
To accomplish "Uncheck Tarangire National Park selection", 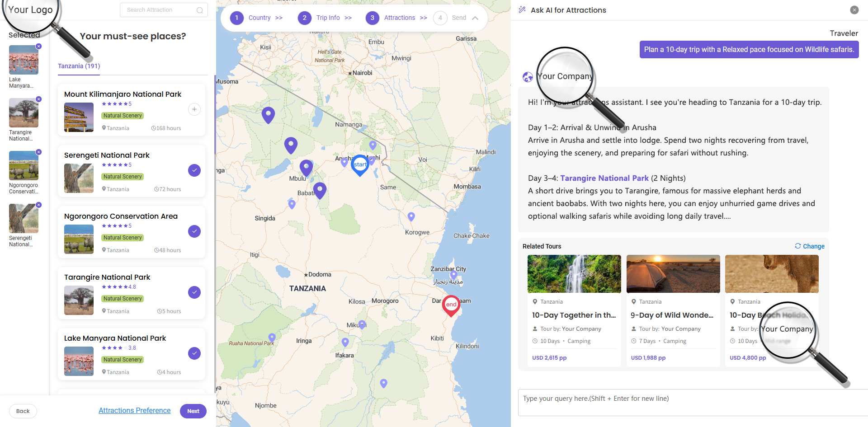I will (x=194, y=292).
